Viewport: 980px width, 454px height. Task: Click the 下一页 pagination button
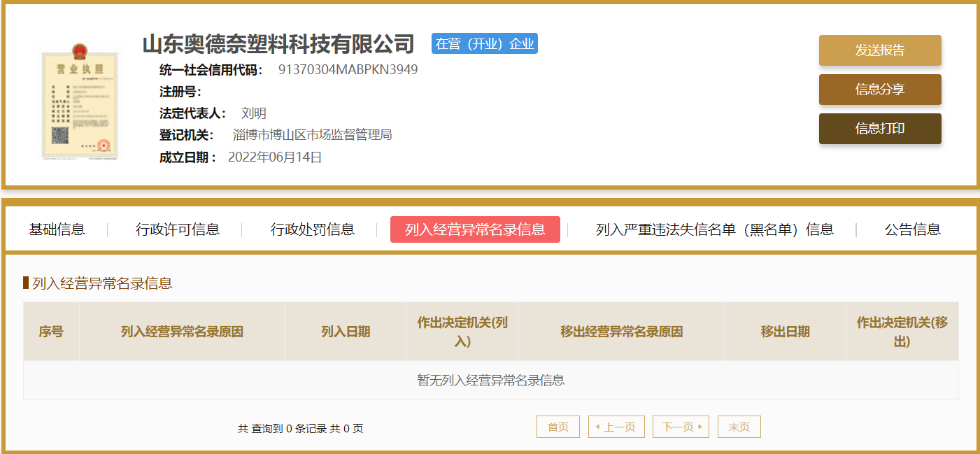coord(681,427)
